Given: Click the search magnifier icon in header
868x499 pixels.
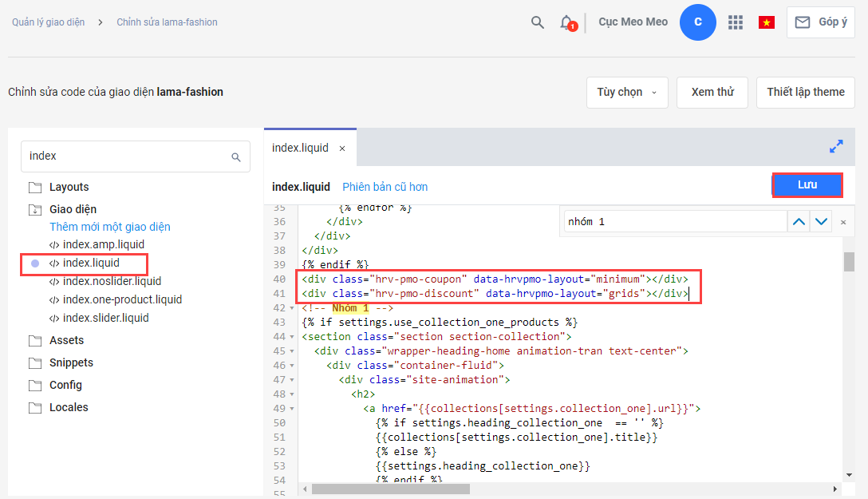Looking at the screenshot, I should click(x=538, y=22).
